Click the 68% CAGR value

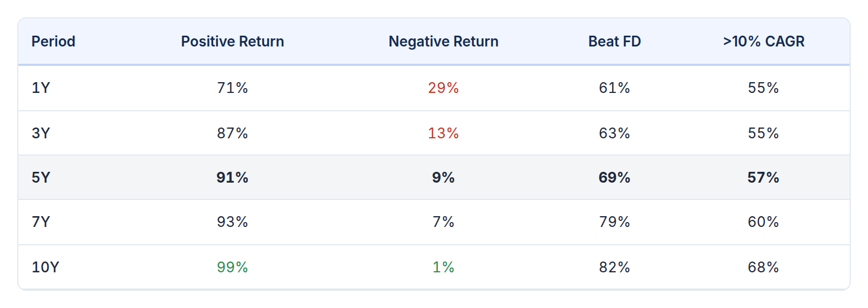tap(763, 267)
